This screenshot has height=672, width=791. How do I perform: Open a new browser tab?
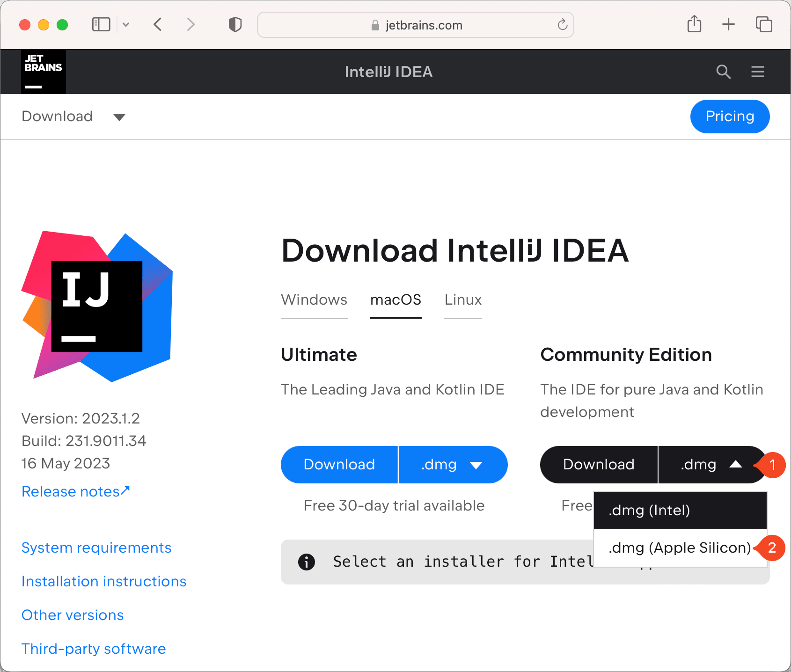click(x=728, y=24)
